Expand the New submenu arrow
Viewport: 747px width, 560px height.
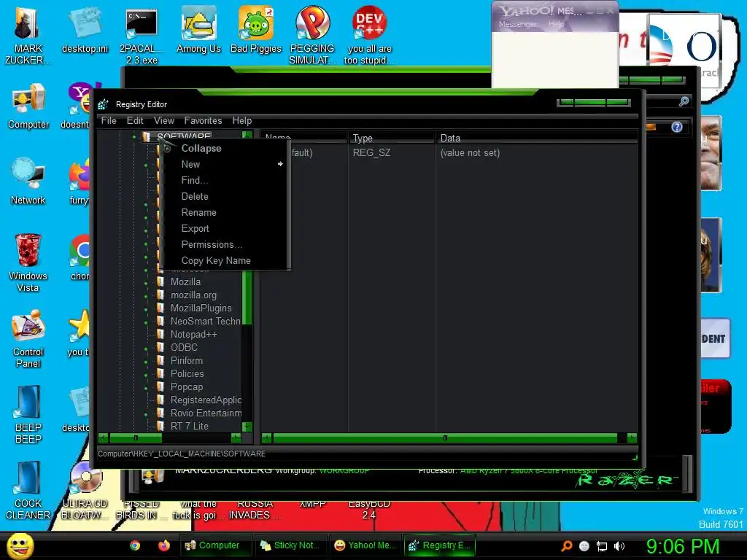click(280, 164)
